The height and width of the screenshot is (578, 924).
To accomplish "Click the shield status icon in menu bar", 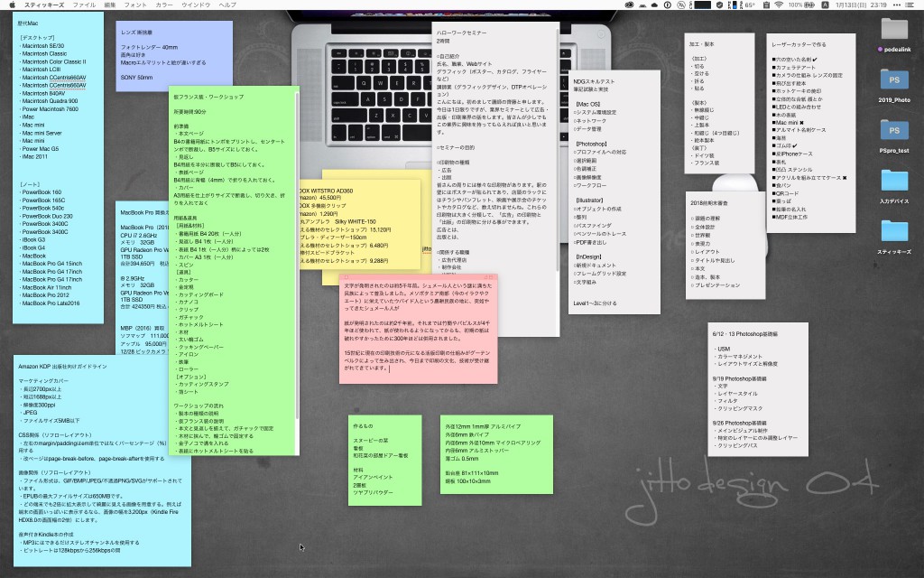I will pos(719,5).
